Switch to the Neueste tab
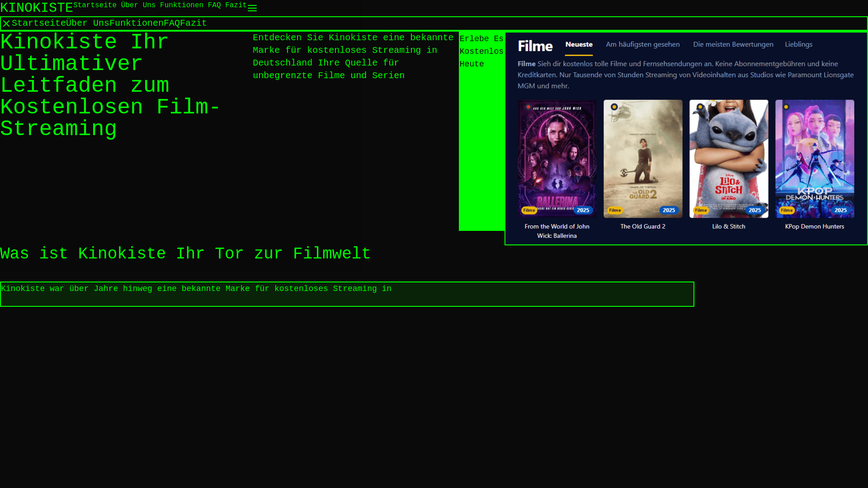Screen dimensions: 868x488 tap(579, 44)
